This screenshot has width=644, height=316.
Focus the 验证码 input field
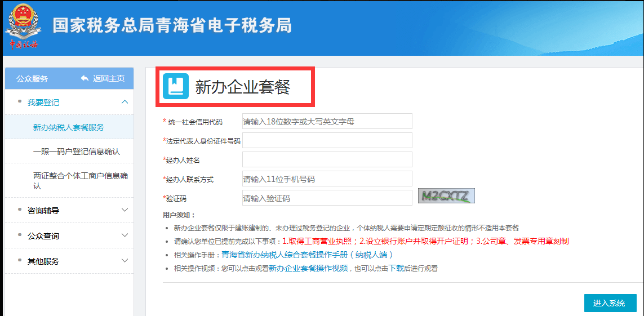pyautogui.click(x=327, y=198)
